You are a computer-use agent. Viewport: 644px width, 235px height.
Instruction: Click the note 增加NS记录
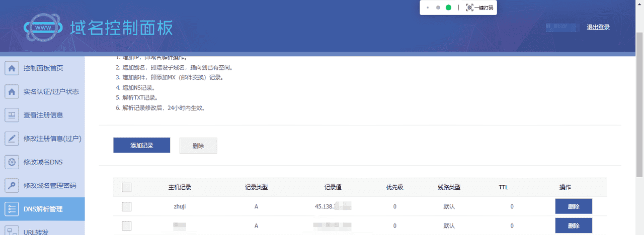coord(135,87)
